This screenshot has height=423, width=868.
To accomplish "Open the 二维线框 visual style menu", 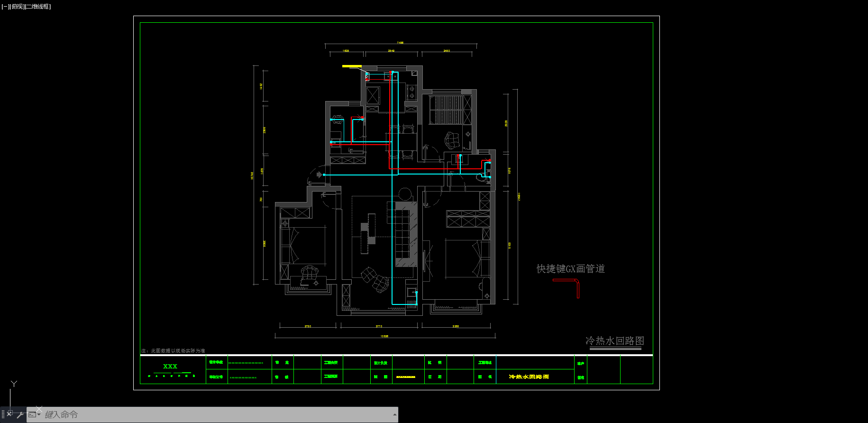I will pyautogui.click(x=37, y=7).
